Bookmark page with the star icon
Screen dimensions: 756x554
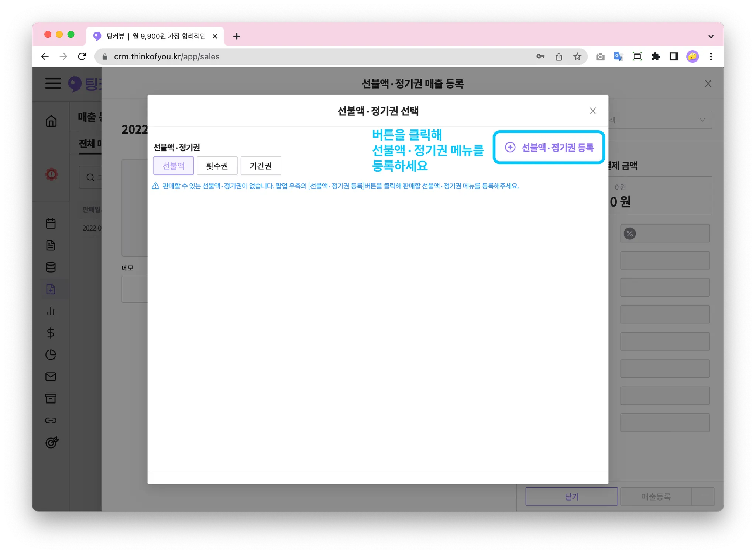577,56
